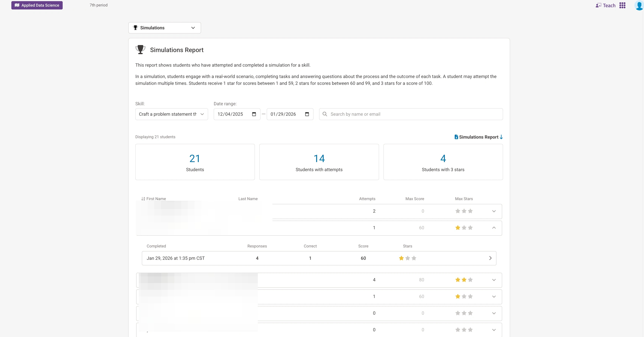The image size is (644, 337).
Task: Open Jan 29 attempt details arrow
Action: click(x=490, y=258)
